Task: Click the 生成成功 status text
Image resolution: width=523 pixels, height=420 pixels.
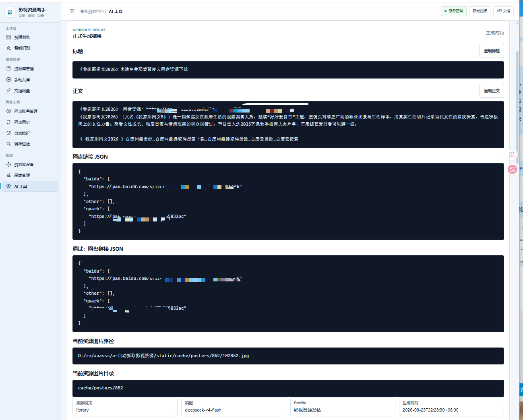Action: click(495, 33)
